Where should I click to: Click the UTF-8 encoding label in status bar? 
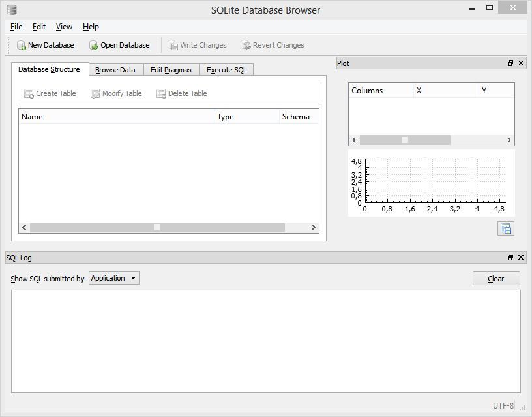(x=503, y=405)
